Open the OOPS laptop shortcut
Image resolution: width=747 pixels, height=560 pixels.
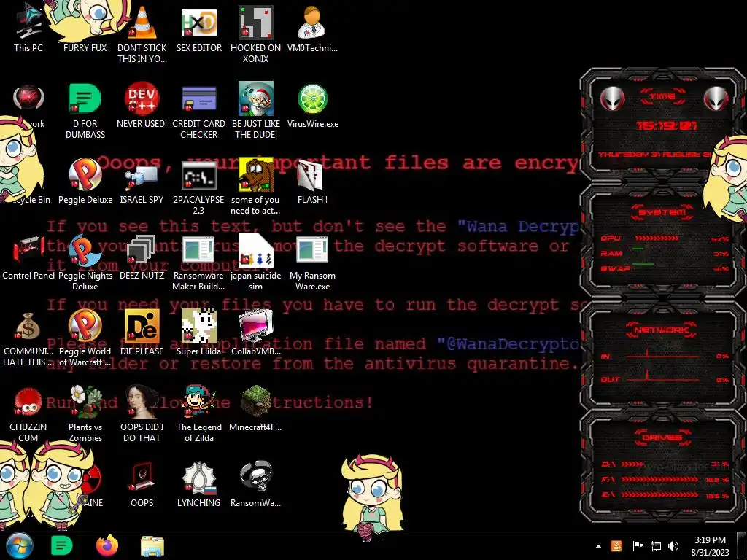click(142, 485)
